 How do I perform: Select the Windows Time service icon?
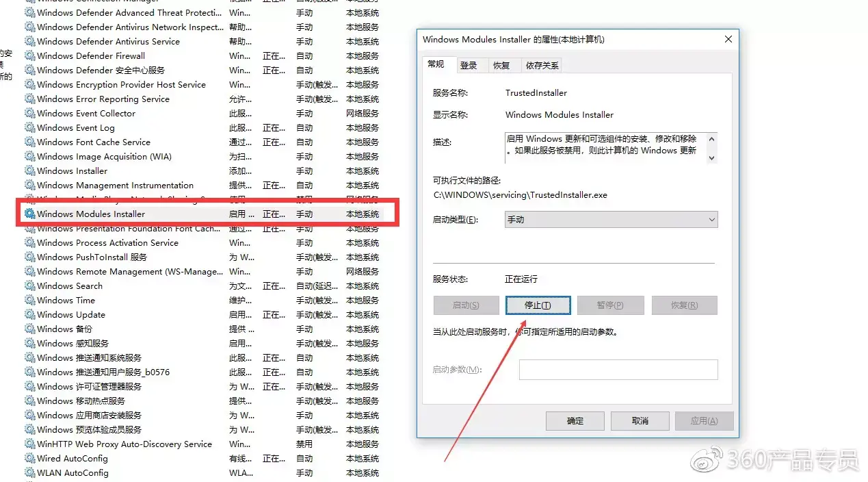click(x=30, y=301)
